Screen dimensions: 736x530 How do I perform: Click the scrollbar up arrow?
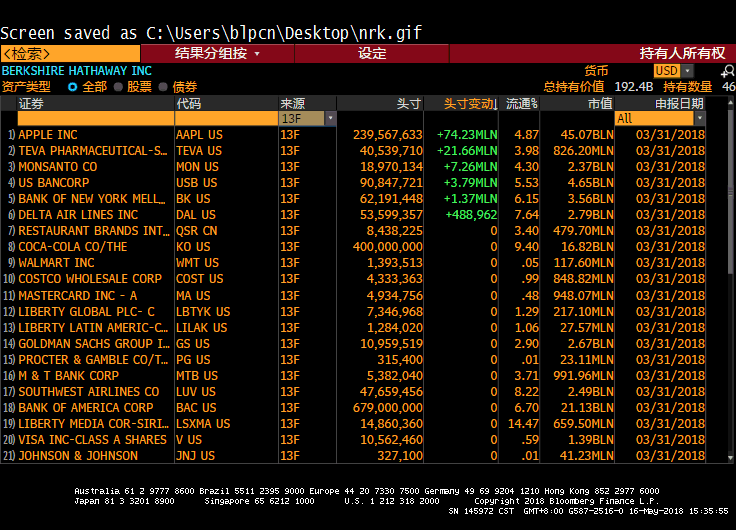[730, 102]
